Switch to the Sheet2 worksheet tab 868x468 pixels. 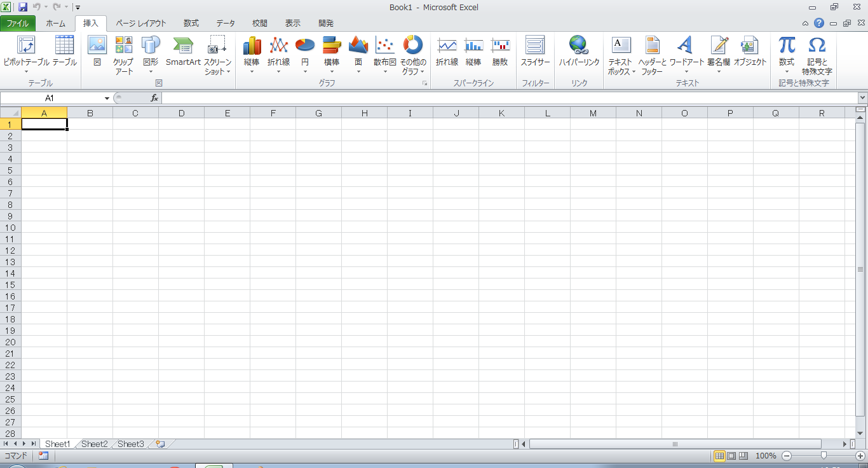(94, 444)
